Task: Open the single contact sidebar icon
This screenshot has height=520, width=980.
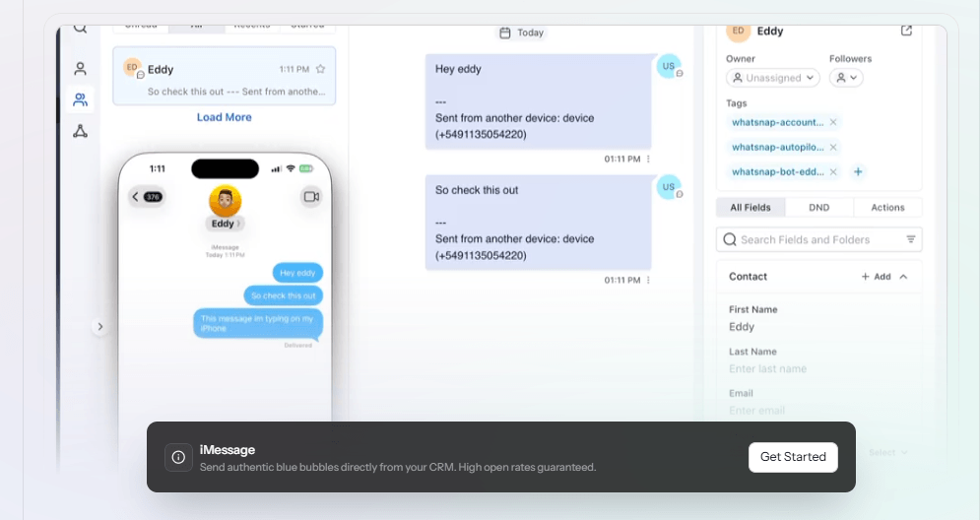Action: coord(80,69)
